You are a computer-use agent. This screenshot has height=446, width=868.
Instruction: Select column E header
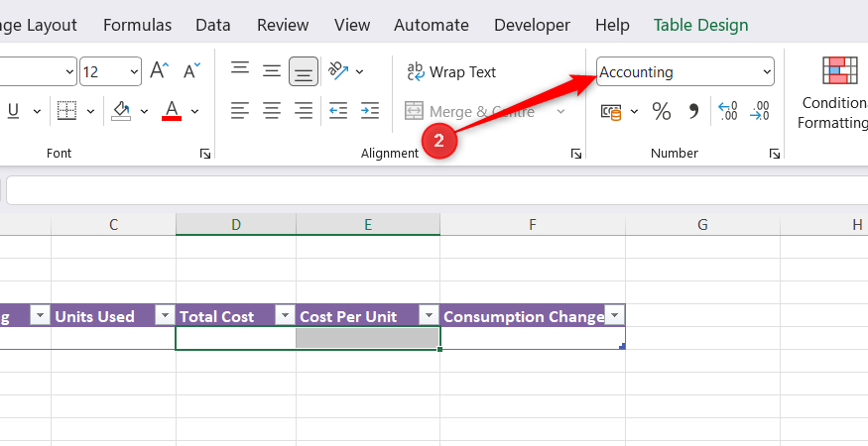pyautogui.click(x=368, y=225)
